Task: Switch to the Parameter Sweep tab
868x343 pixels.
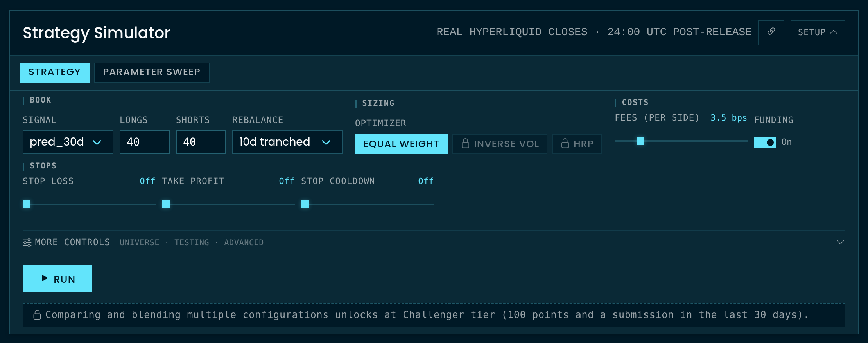Action: point(151,72)
